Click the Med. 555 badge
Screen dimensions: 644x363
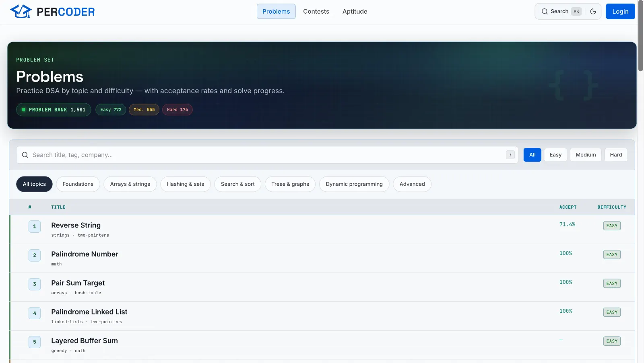144,110
